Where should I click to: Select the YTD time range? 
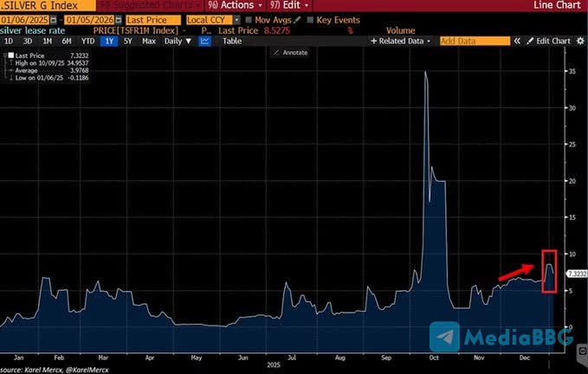pos(87,41)
